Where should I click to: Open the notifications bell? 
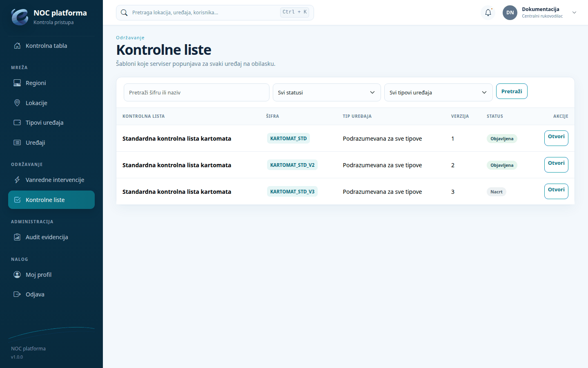pyautogui.click(x=488, y=13)
